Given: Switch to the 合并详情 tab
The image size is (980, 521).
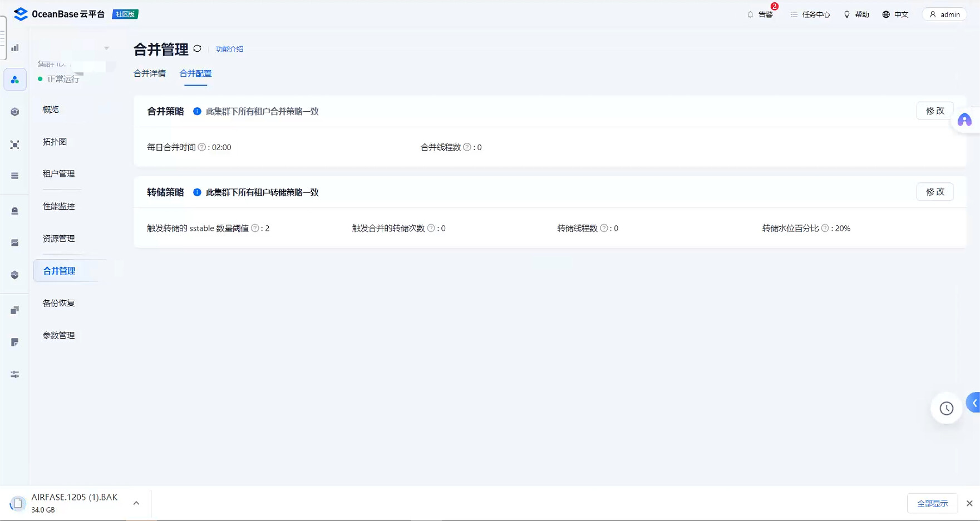Looking at the screenshot, I should coord(150,73).
